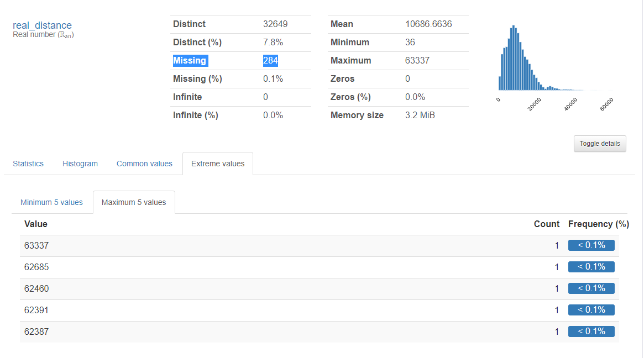Click the Mean statistic value 10686.6636
The height and width of the screenshot is (358, 644).
(x=412, y=24)
